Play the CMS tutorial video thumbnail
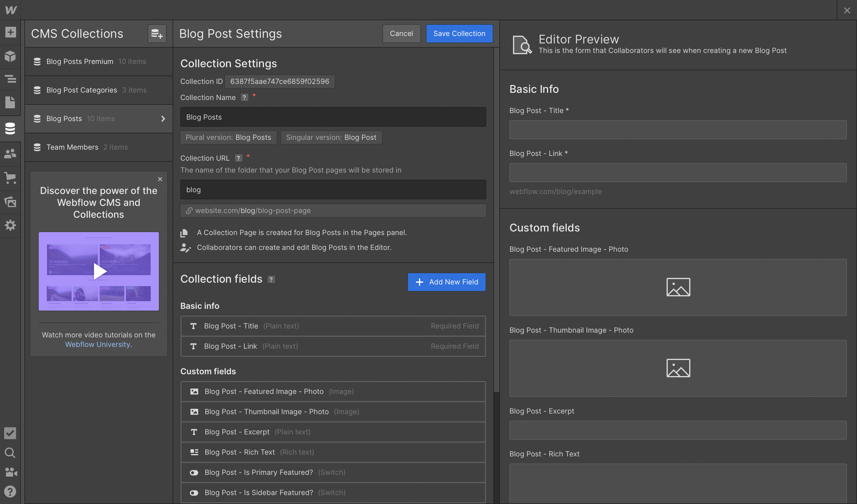 98,271
